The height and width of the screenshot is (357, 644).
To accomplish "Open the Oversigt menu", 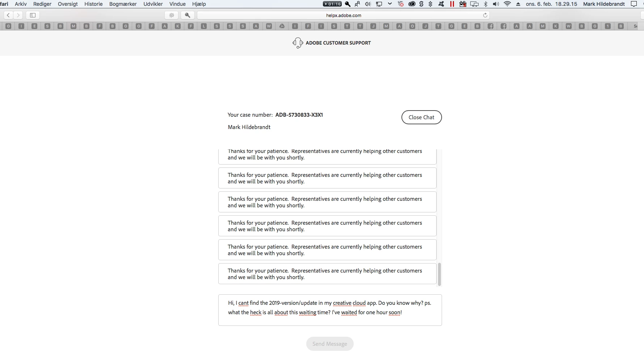I will tap(68, 4).
